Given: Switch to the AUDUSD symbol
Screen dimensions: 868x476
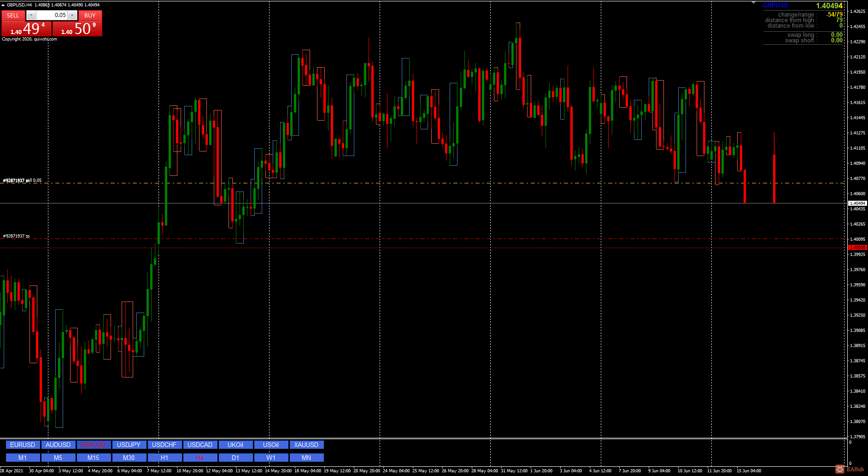Looking at the screenshot, I should (x=58, y=445).
